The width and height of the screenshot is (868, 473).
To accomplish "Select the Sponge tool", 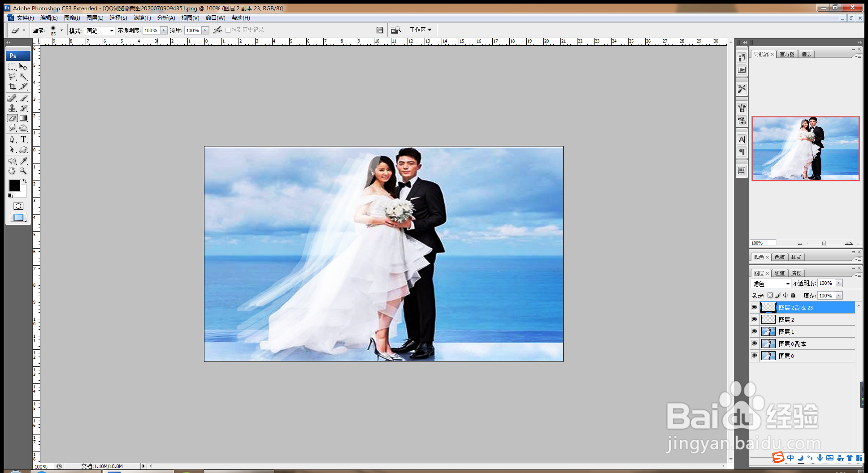I will pyautogui.click(x=24, y=128).
